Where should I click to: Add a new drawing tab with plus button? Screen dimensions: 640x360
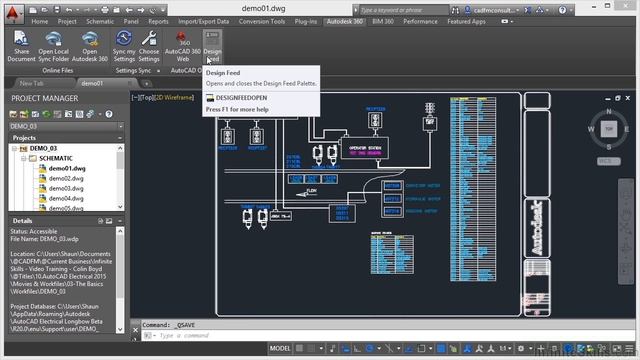point(147,84)
